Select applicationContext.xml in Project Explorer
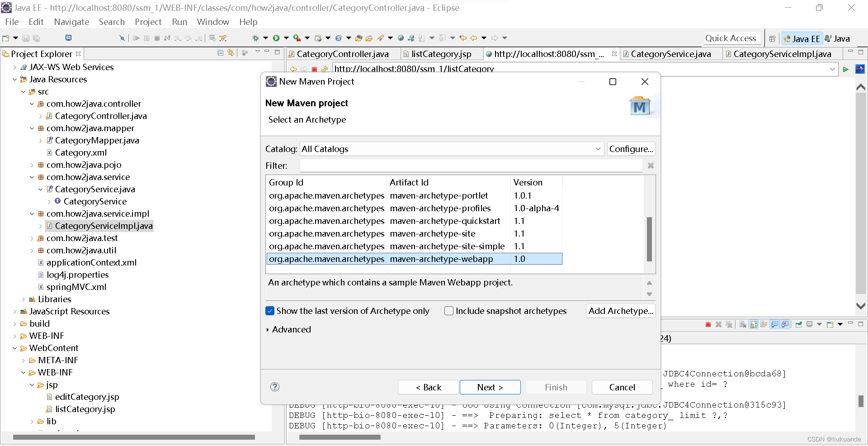The height and width of the screenshot is (446, 868). click(91, 263)
